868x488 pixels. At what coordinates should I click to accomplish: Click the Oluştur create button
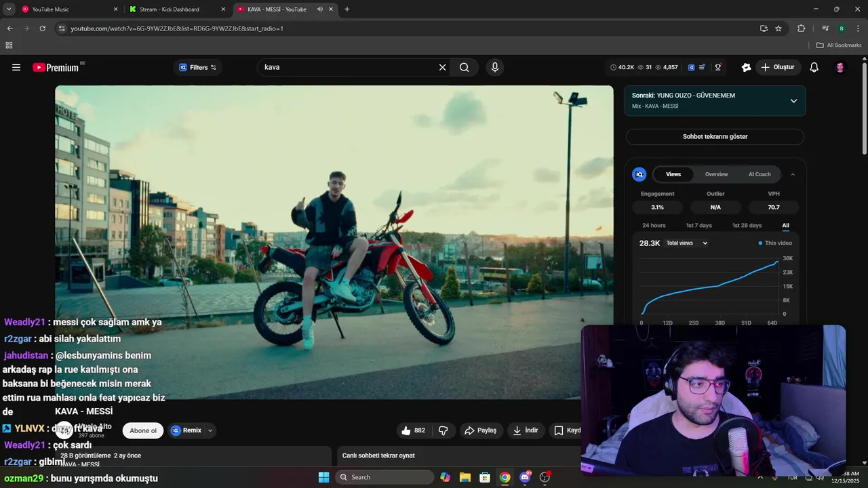click(x=778, y=67)
